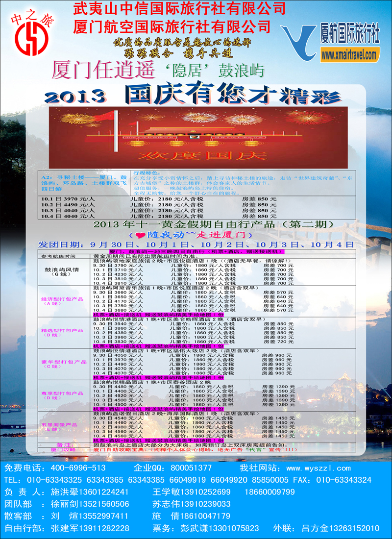Select the 豪华型打包产品 (C线) cell
The height and width of the screenshot is (539, 392).
[64, 364]
